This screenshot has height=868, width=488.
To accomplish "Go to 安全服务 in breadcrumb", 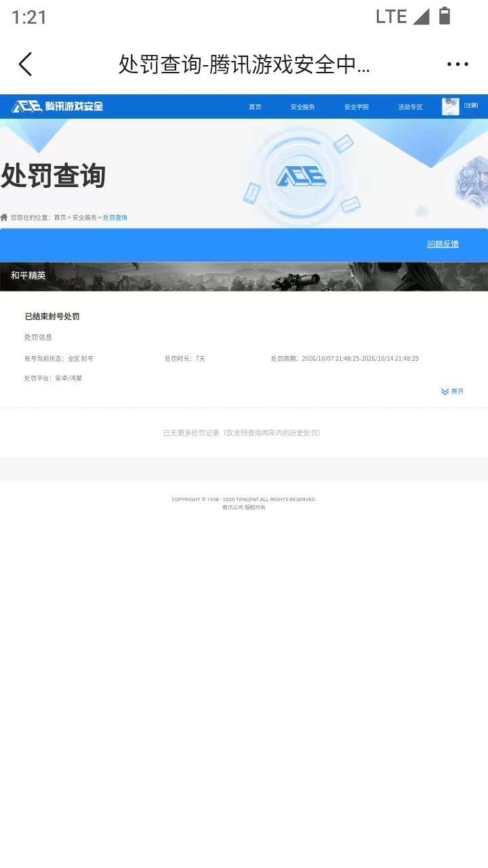I will pos(84,218).
